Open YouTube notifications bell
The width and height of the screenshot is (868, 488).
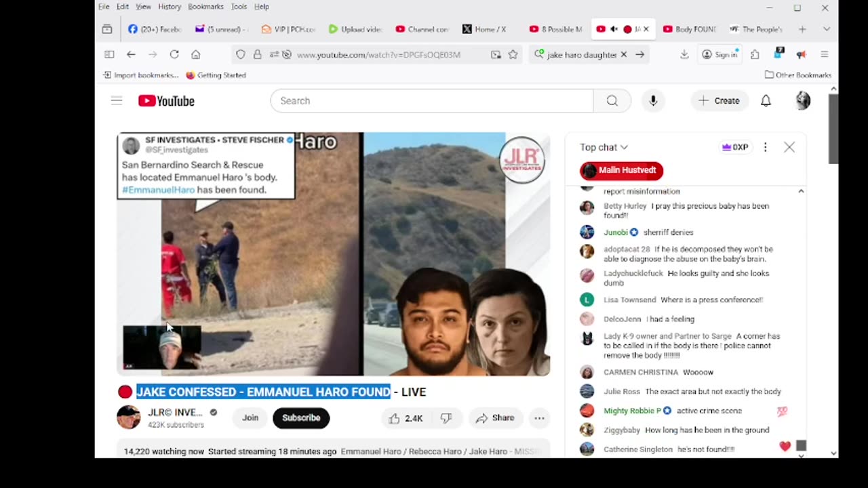[766, 101]
